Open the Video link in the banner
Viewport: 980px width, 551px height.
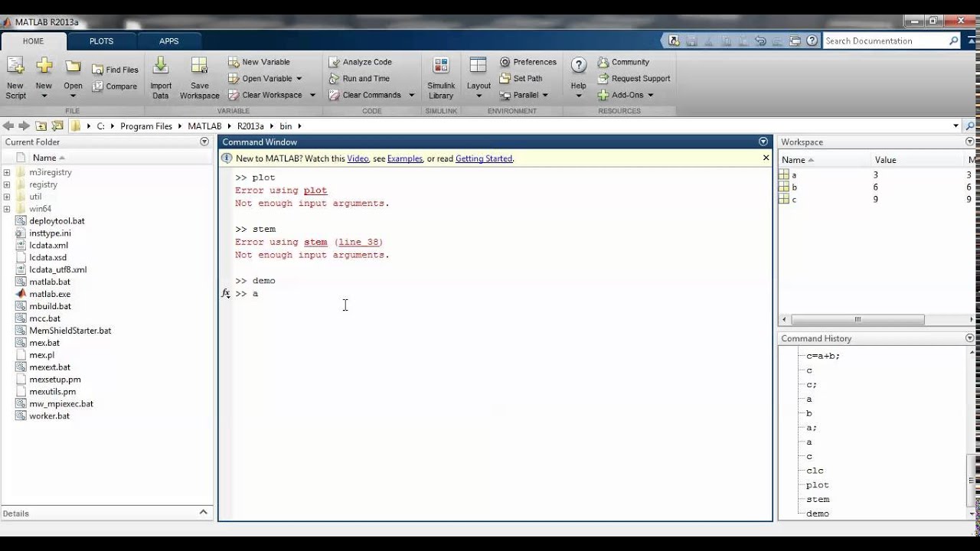358,158
